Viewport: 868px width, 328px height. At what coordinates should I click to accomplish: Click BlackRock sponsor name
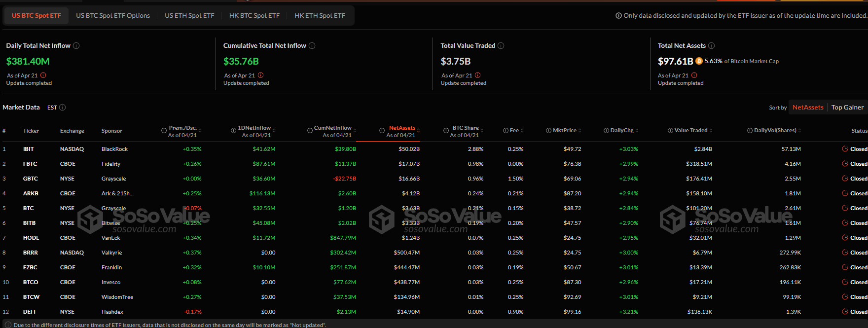(x=114, y=149)
